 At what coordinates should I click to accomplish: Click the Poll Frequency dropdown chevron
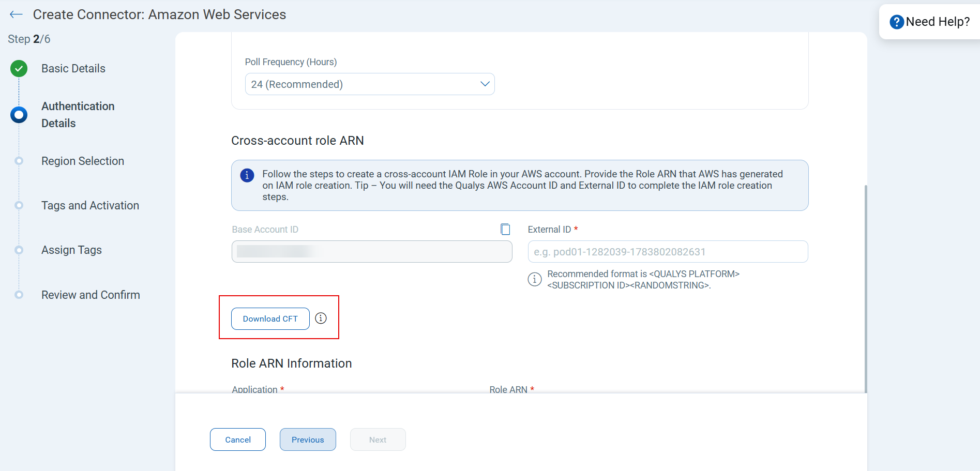(485, 84)
